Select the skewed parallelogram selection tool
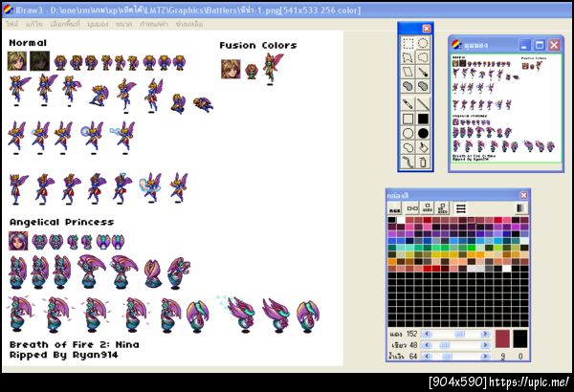574x392 pixels. pyautogui.click(x=408, y=72)
